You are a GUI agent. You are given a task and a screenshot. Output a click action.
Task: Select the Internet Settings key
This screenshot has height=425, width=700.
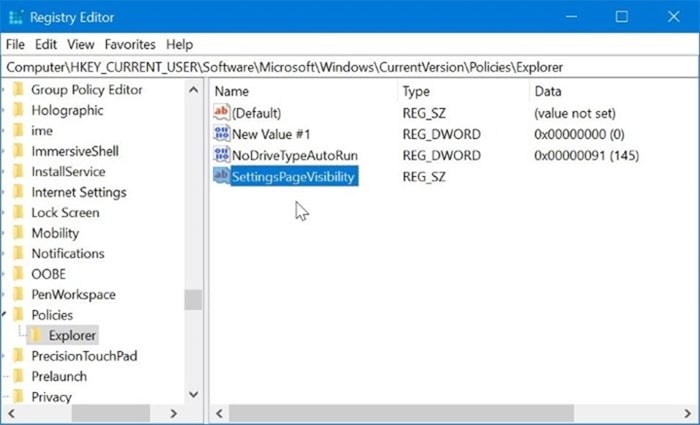click(79, 192)
